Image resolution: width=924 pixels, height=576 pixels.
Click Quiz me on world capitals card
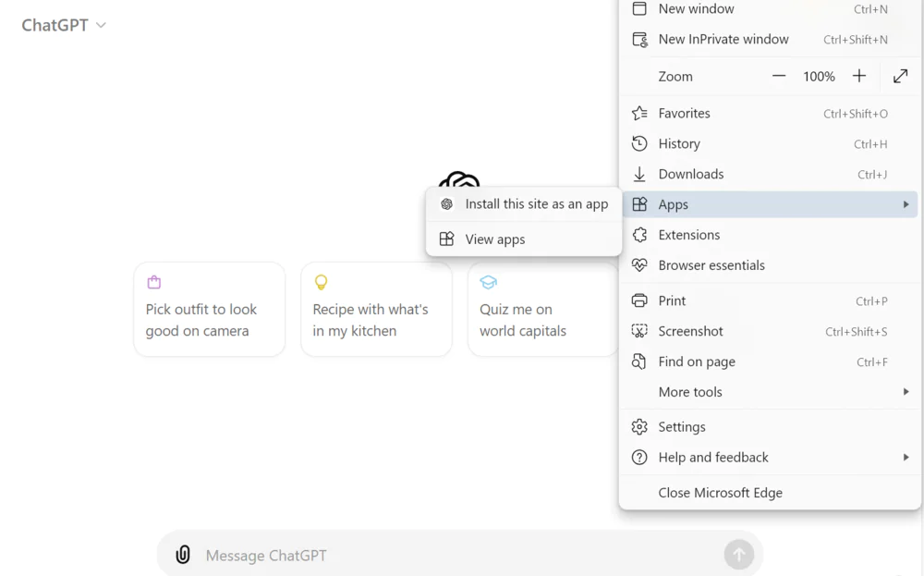(542, 310)
